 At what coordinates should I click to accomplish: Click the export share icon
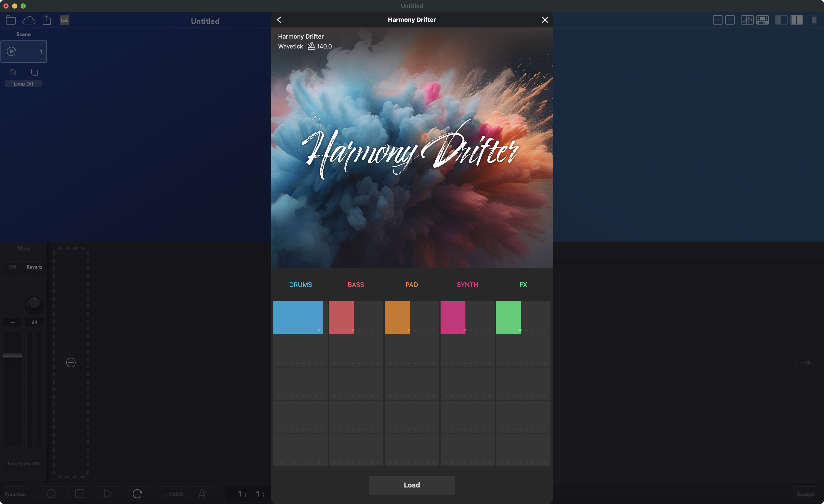[x=47, y=20]
